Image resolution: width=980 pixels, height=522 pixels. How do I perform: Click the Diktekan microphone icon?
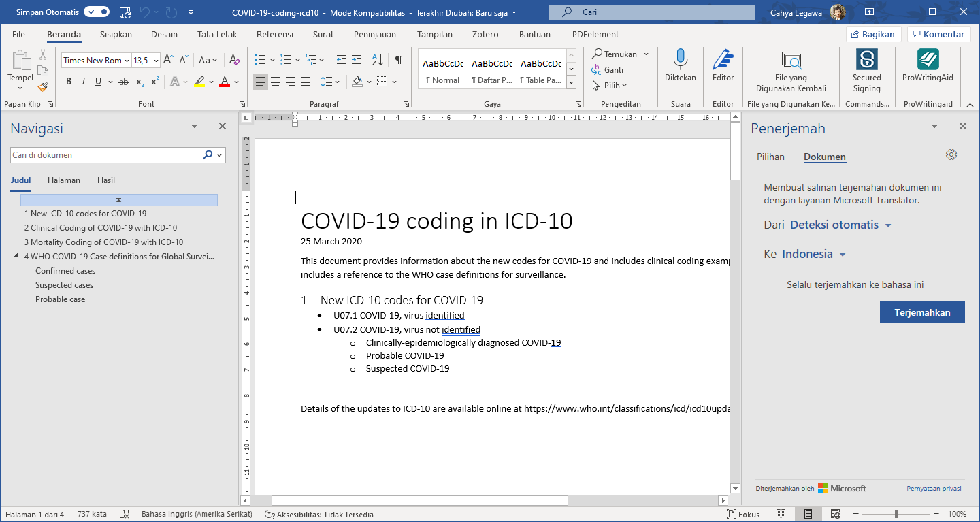(680, 60)
